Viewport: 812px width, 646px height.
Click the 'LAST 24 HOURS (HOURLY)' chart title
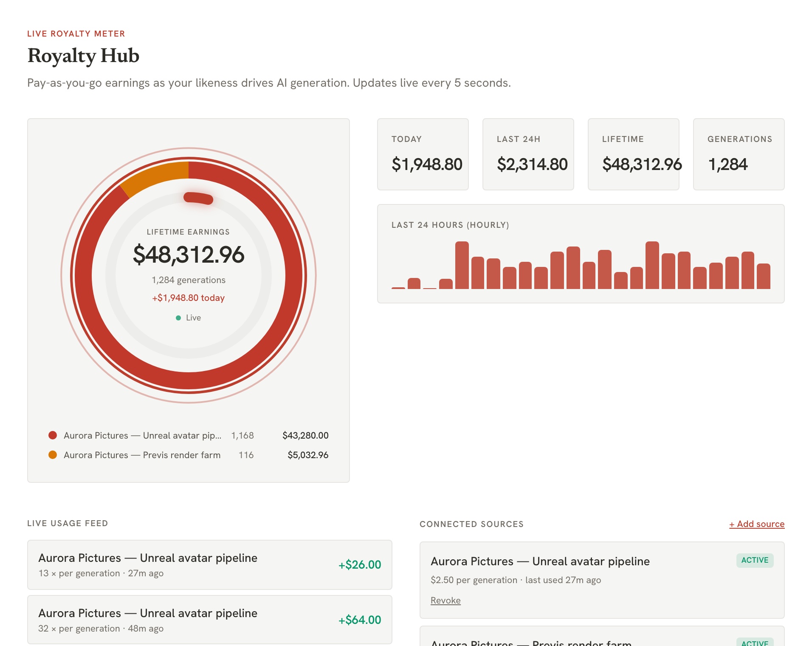(x=450, y=225)
